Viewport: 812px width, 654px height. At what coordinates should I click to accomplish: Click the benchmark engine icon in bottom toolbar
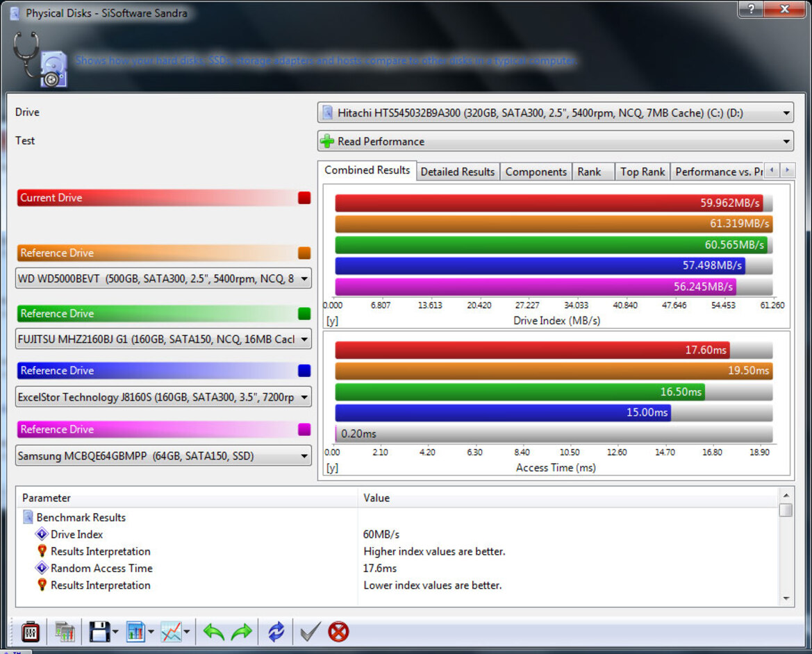pyautogui.click(x=31, y=632)
